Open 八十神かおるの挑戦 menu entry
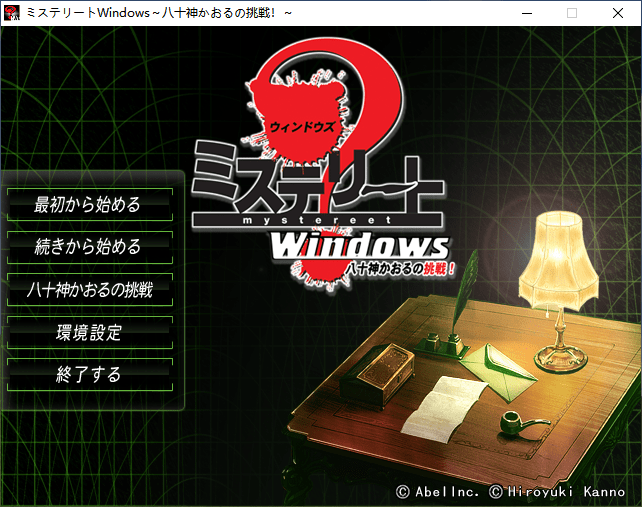Screen dimensions: 642x507 pyautogui.click(x=89, y=290)
